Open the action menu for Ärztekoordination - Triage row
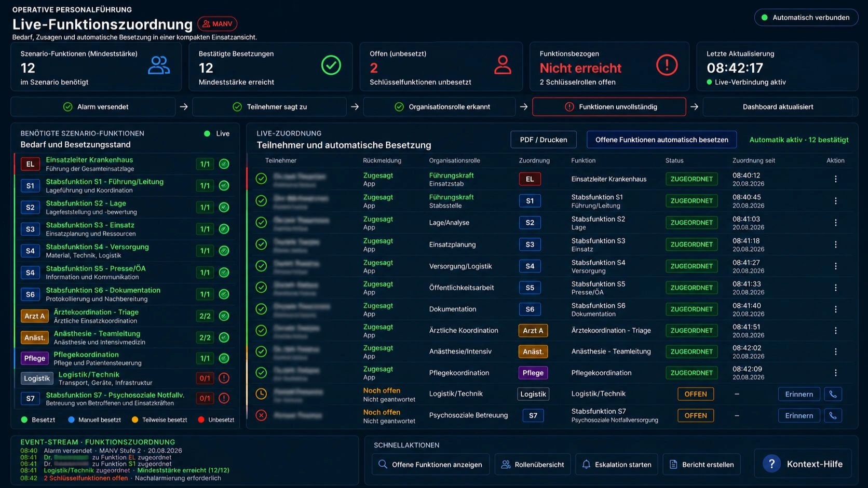This screenshot has width=868, height=488. [835, 331]
